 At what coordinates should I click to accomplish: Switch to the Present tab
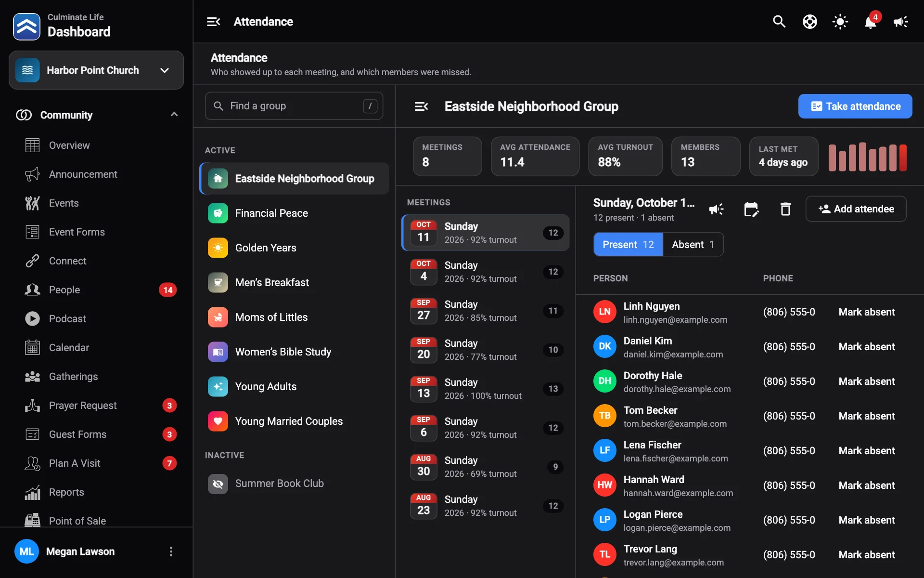tap(628, 245)
